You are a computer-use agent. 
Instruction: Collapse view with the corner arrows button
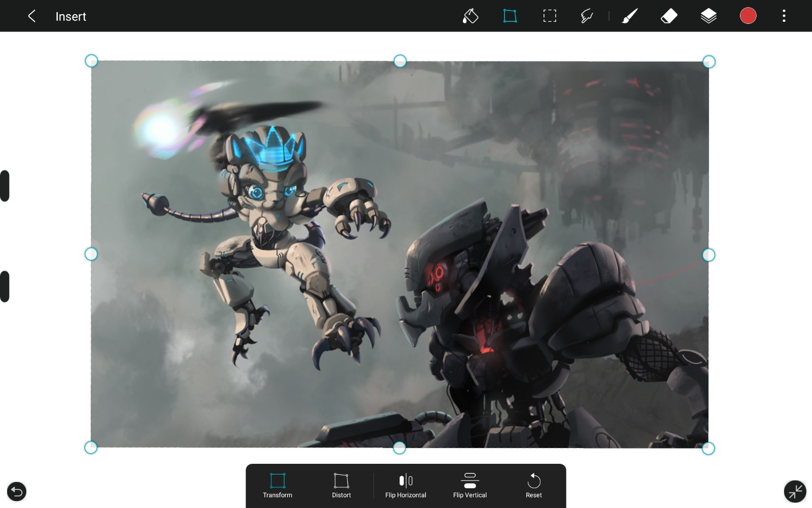click(x=795, y=491)
